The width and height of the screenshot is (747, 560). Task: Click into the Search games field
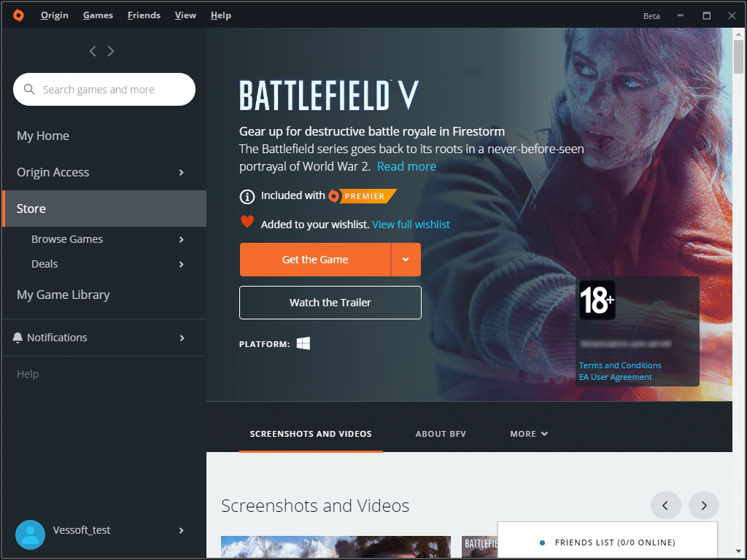(x=104, y=90)
